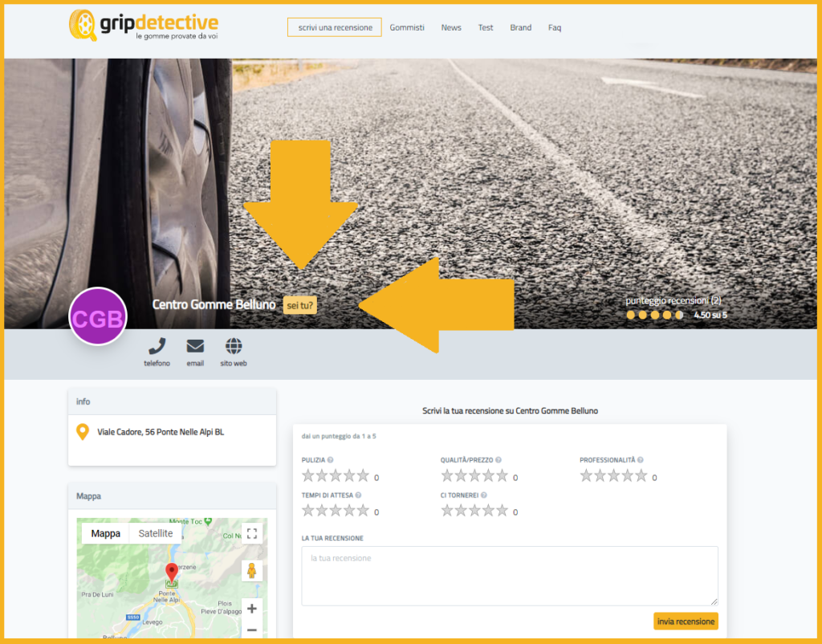
Task: Click the help icon next to Pulizia
Action: [x=331, y=460]
